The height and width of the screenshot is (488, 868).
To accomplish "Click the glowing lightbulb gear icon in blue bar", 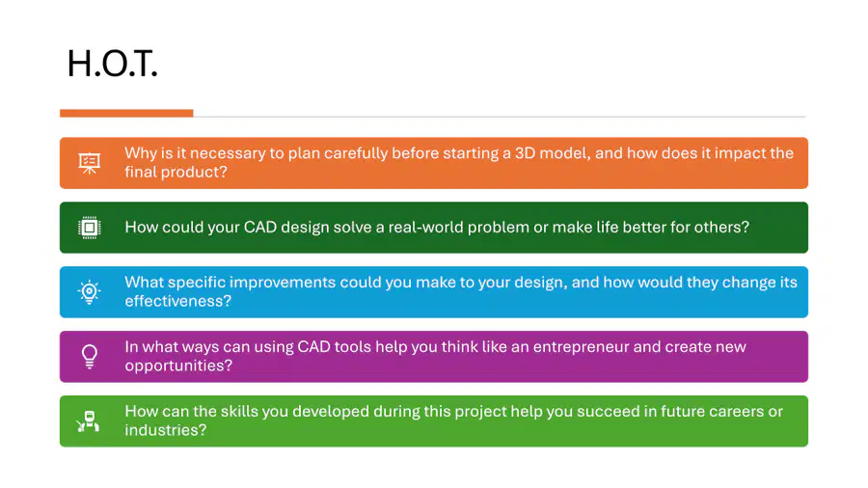I will pos(89,292).
